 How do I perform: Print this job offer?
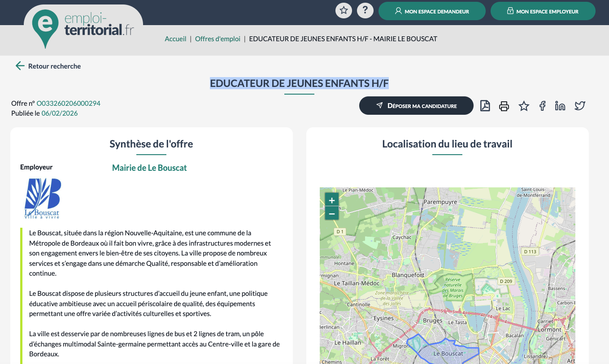click(504, 106)
